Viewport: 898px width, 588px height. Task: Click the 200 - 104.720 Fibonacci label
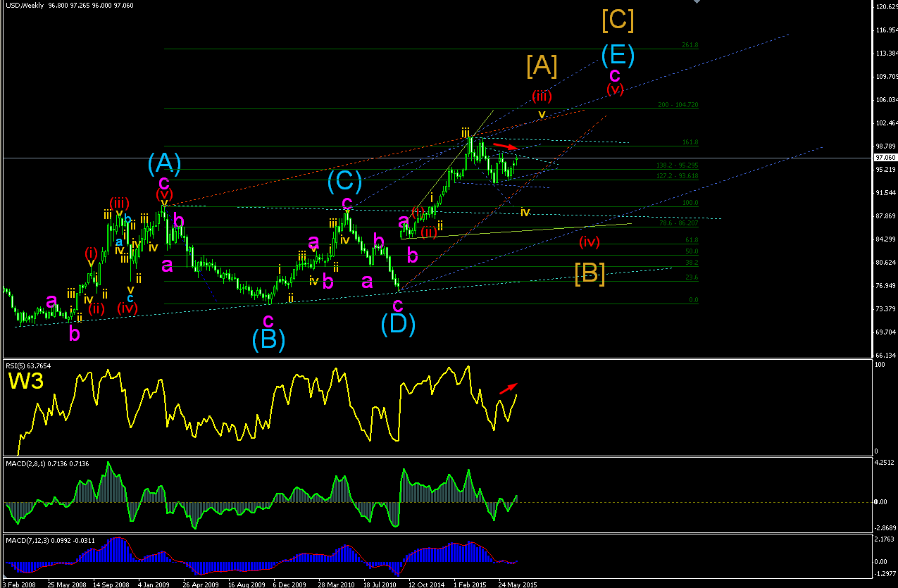tap(678, 105)
